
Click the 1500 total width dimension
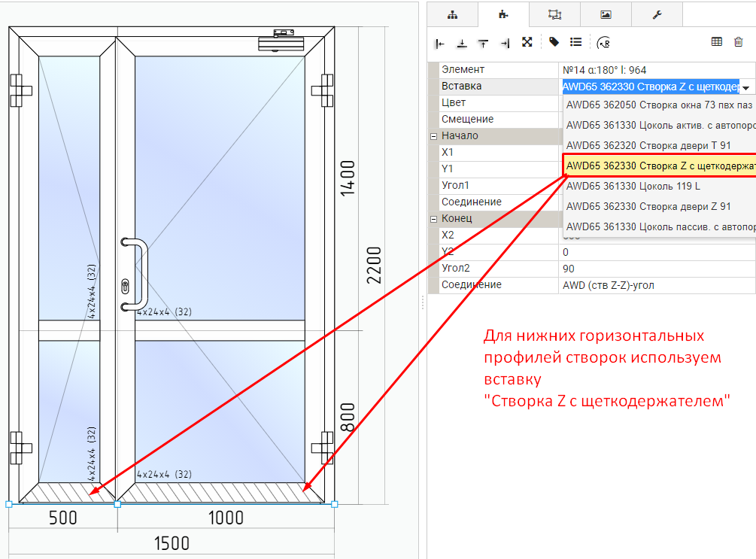click(172, 543)
